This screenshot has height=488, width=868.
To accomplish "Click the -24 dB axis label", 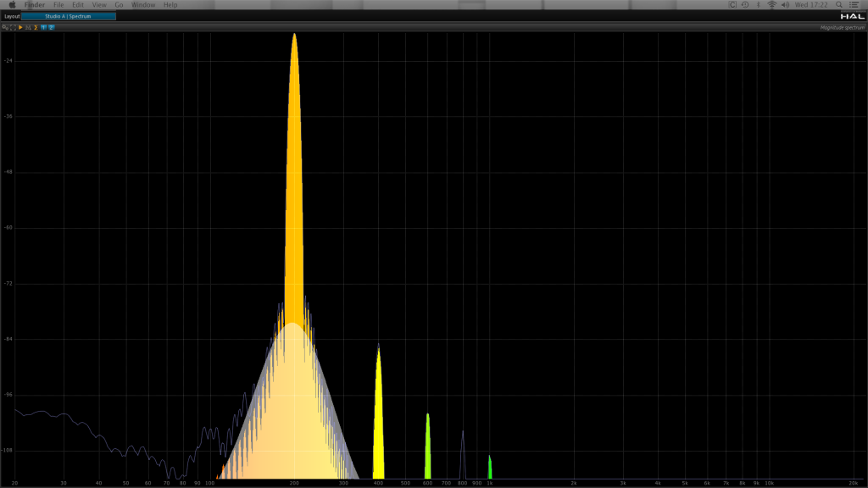I will [8, 60].
